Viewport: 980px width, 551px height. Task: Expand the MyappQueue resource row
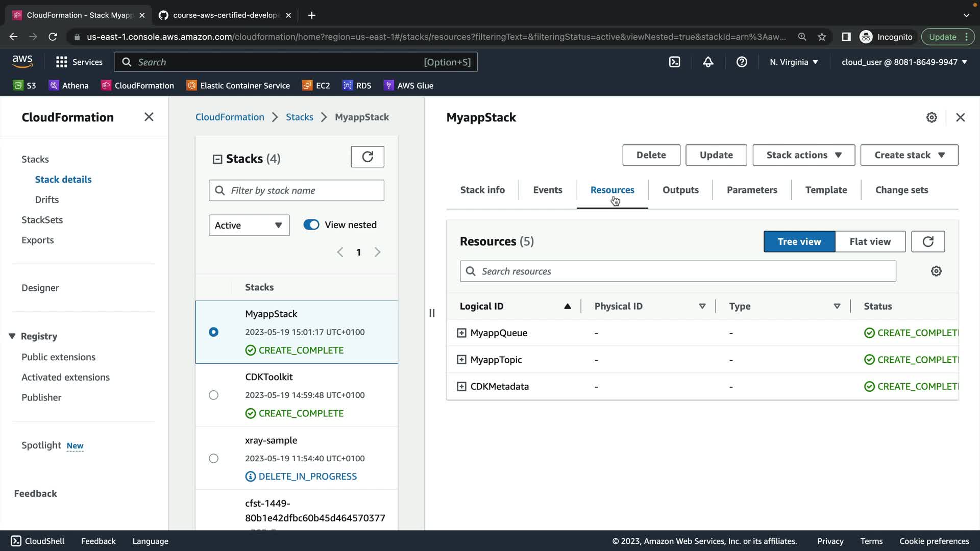[461, 333]
